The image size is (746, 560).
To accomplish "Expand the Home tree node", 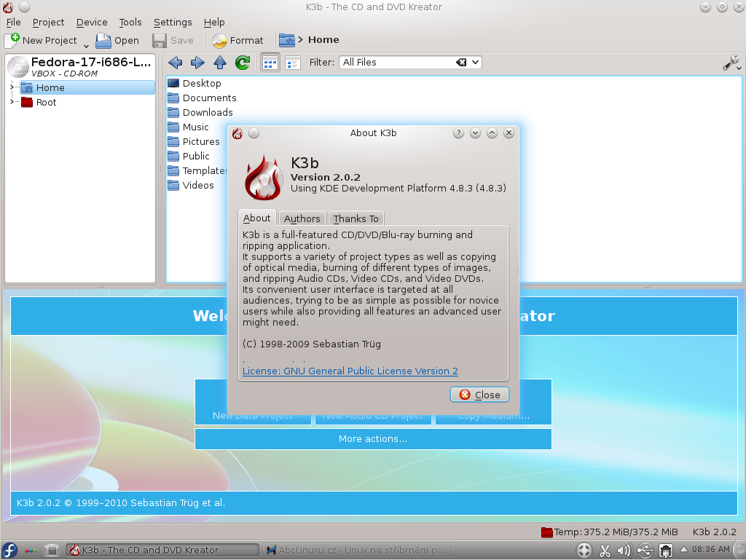I will (x=12, y=87).
